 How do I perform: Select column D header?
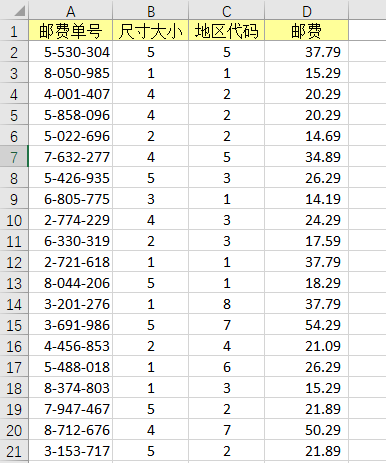(x=307, y=10)
